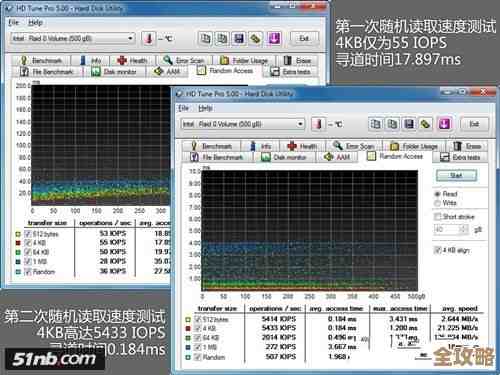
Task: Click the save floppy disk icon in front window
Action: coord(409,124)
